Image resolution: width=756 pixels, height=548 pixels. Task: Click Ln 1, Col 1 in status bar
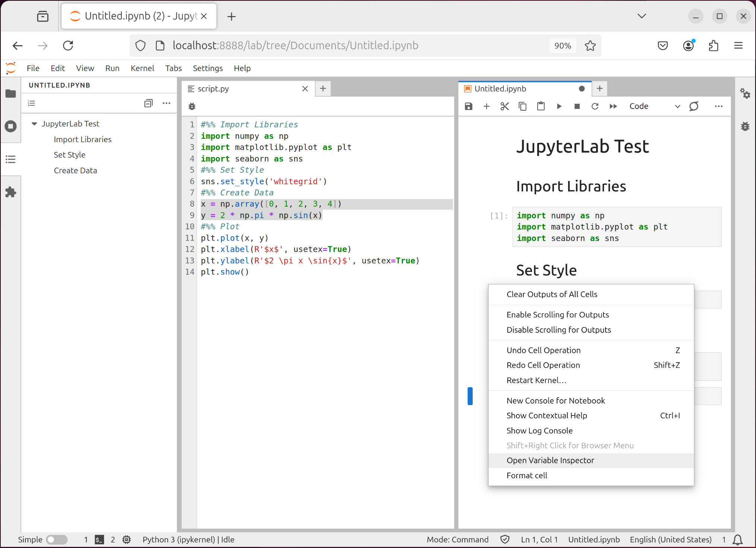point(539,539)
